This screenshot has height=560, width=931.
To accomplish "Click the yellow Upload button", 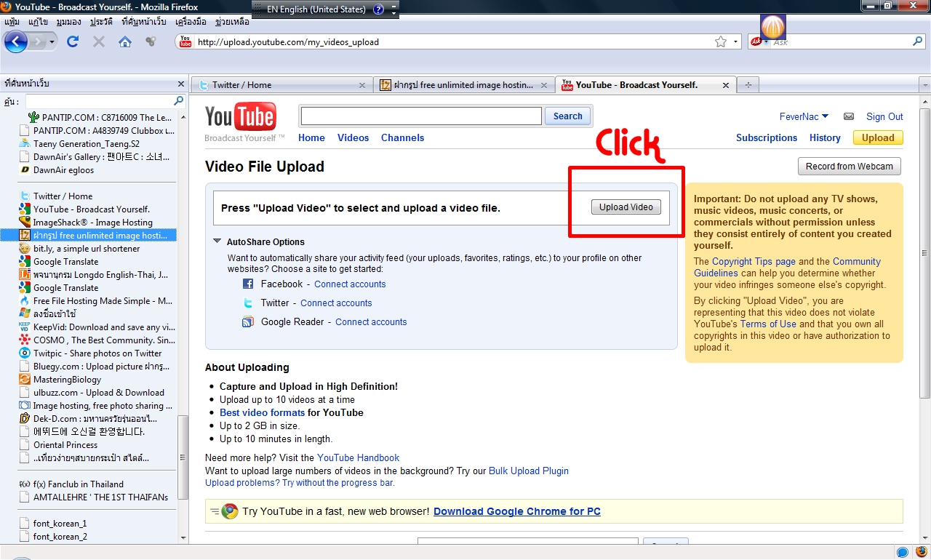I will tap(878, 137).
